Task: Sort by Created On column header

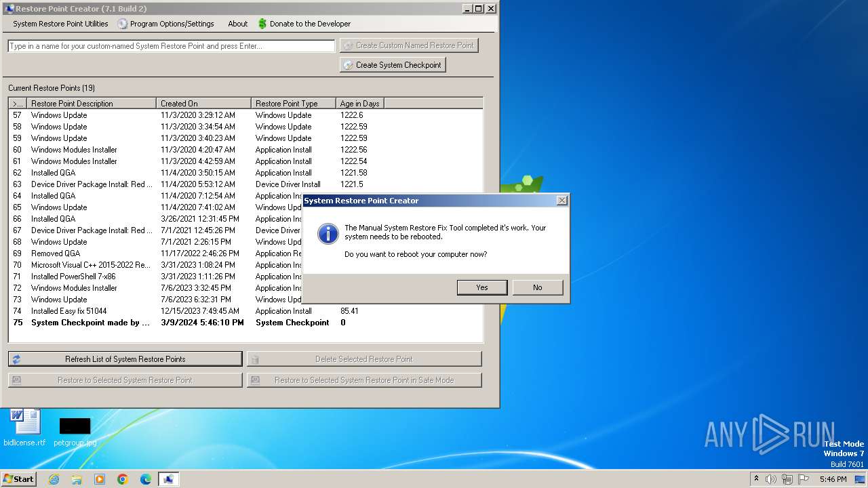Action: coord(203,104)
